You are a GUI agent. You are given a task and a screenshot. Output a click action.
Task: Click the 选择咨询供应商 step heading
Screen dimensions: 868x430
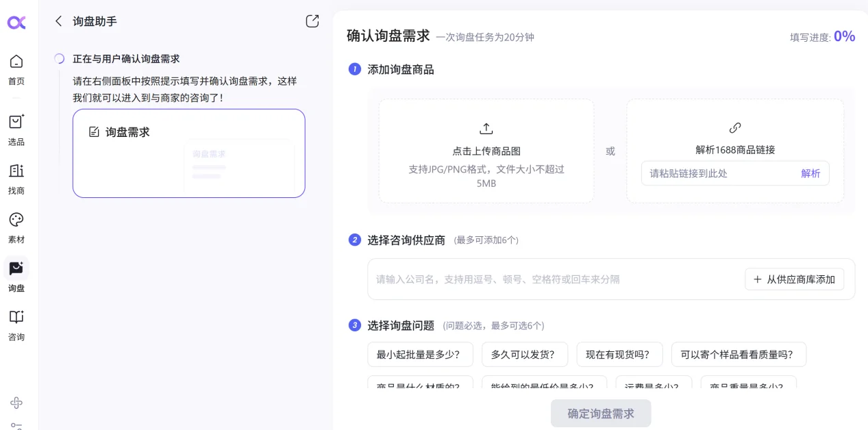pos(406,240)
